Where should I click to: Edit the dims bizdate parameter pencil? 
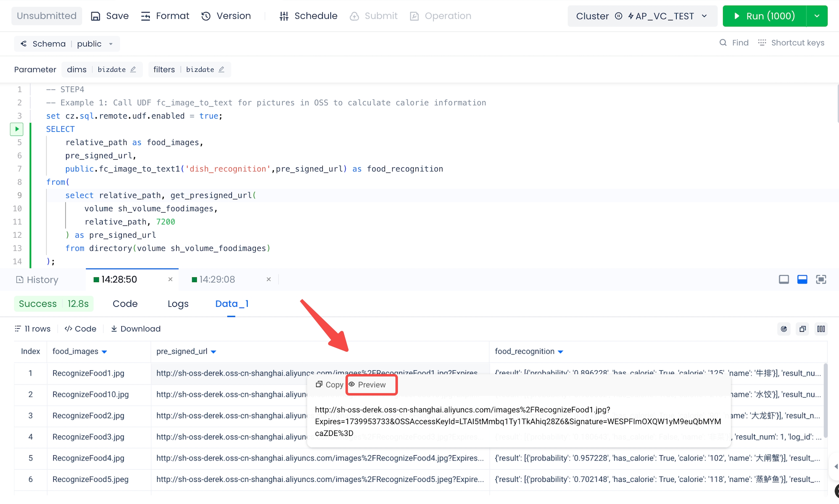133,69
